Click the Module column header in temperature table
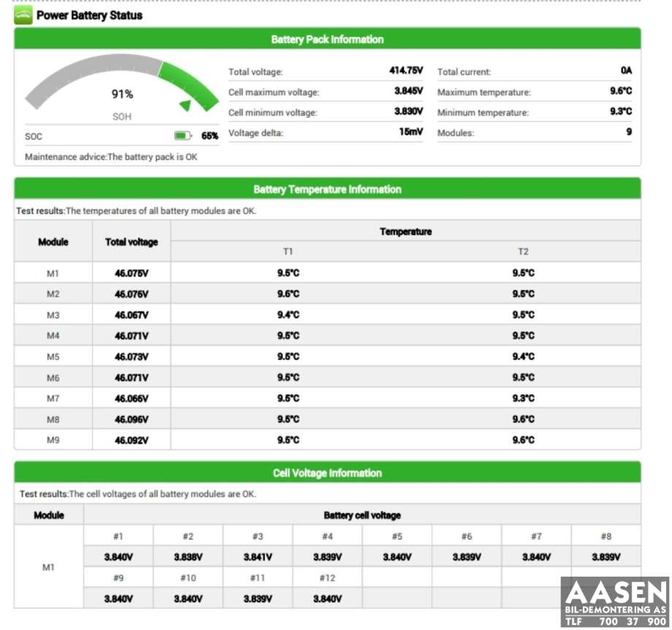 click(53, 242)
